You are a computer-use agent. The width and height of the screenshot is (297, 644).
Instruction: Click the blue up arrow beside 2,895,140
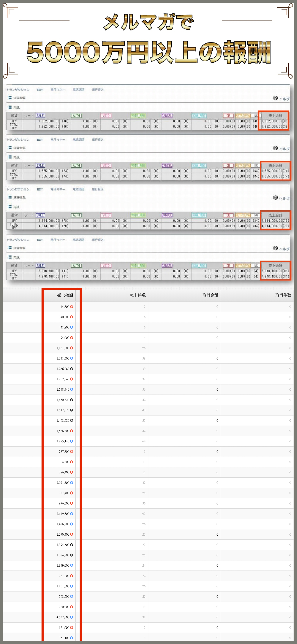(x=72, y=441)
